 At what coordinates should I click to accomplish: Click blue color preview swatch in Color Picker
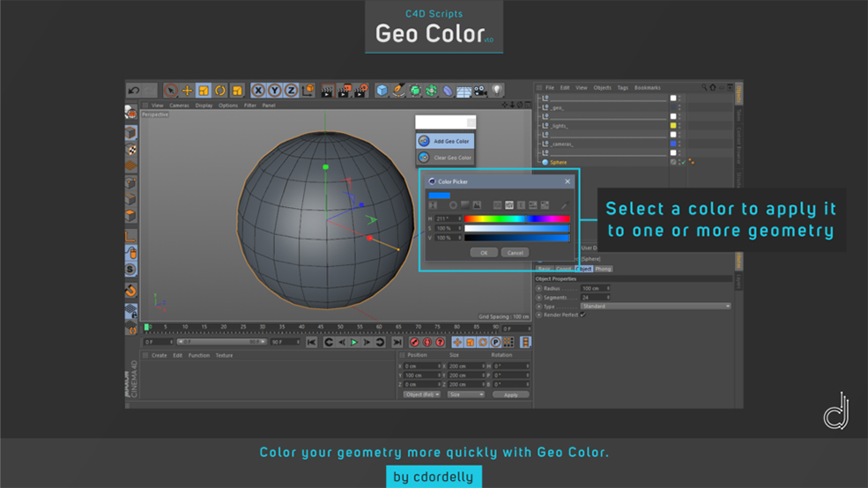439,196
